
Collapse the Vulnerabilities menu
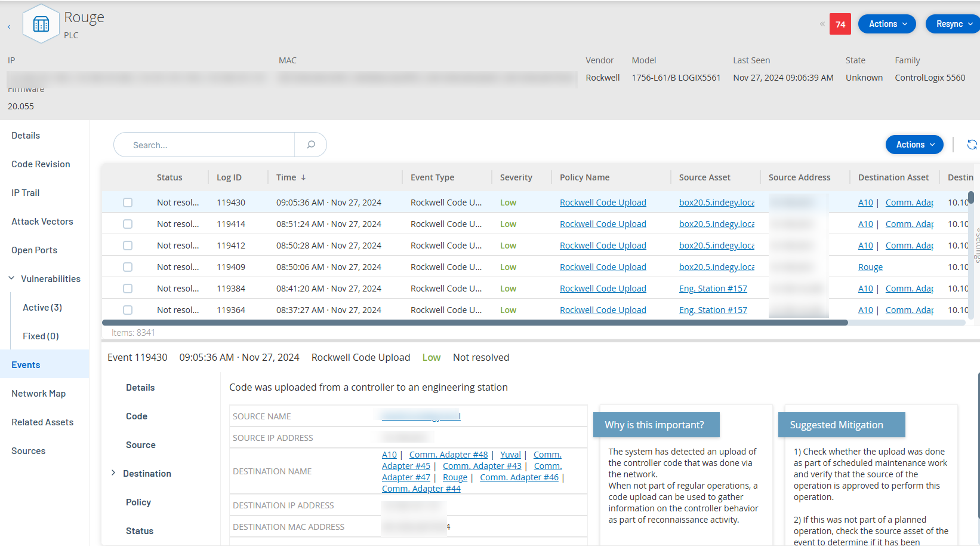(x=12, y=278)
